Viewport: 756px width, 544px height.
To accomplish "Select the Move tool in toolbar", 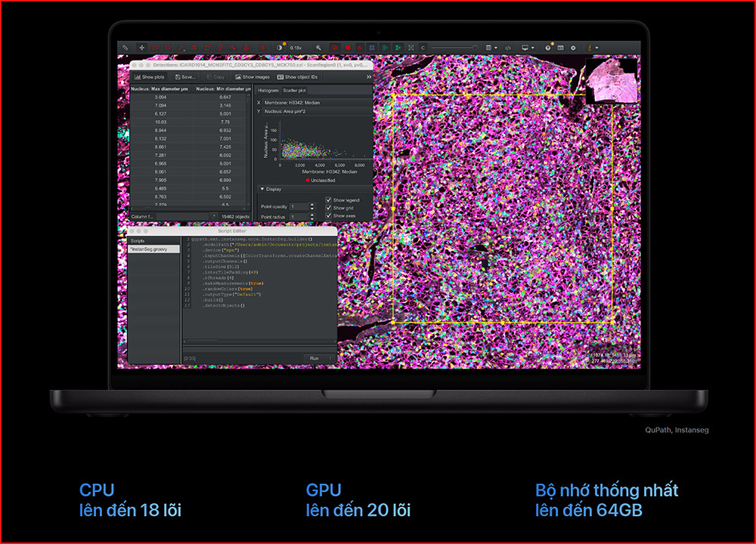I will click(x=141, y=48).
